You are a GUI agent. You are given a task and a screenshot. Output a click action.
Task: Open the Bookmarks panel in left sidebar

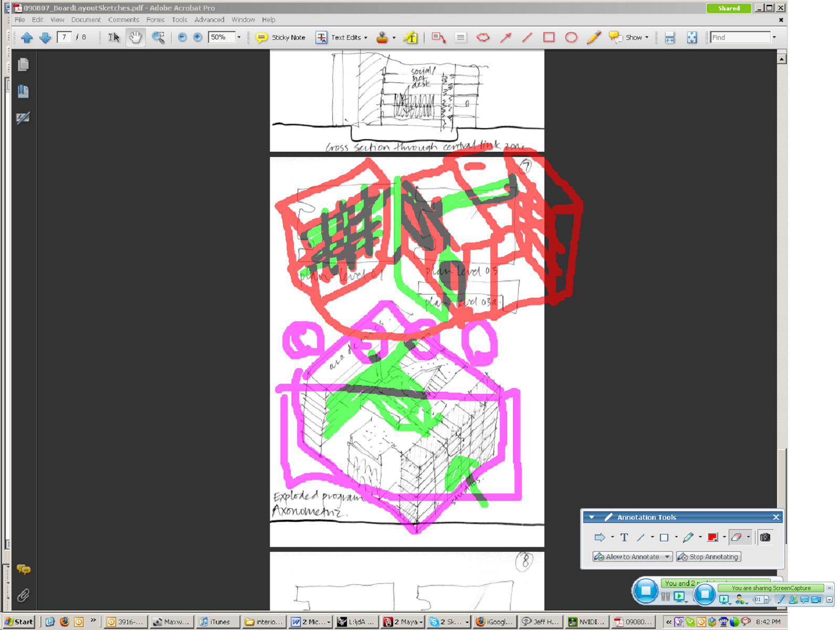[23, 91]
